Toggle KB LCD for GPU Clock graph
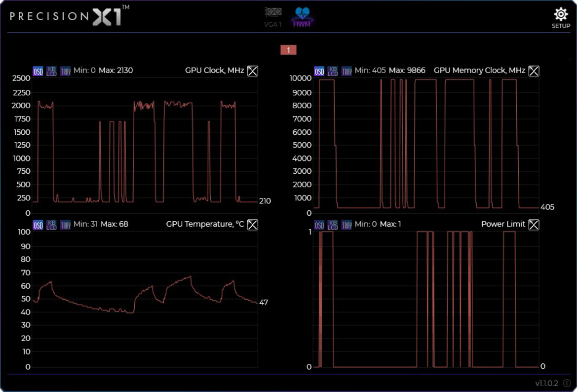The width and height of the screenshot is (577, 392). tap(51, 71)
